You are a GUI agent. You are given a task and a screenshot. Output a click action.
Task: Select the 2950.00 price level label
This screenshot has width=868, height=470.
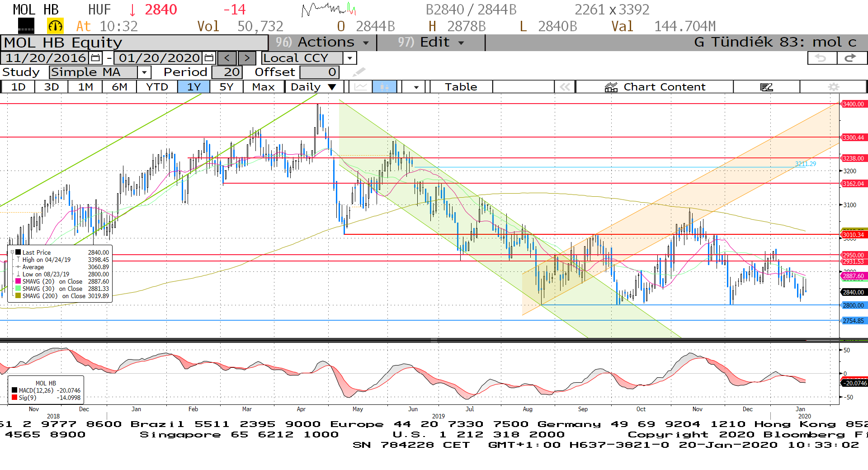coord(854,255)
